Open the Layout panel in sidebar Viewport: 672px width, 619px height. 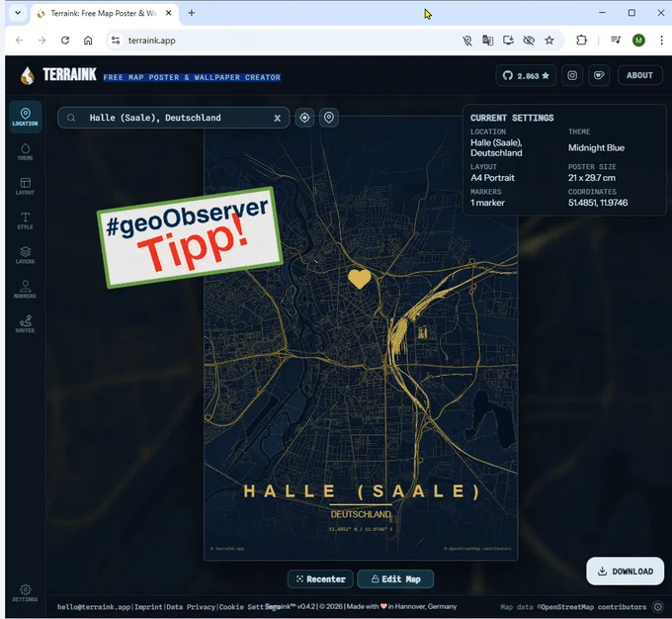[x=26, y=186]
